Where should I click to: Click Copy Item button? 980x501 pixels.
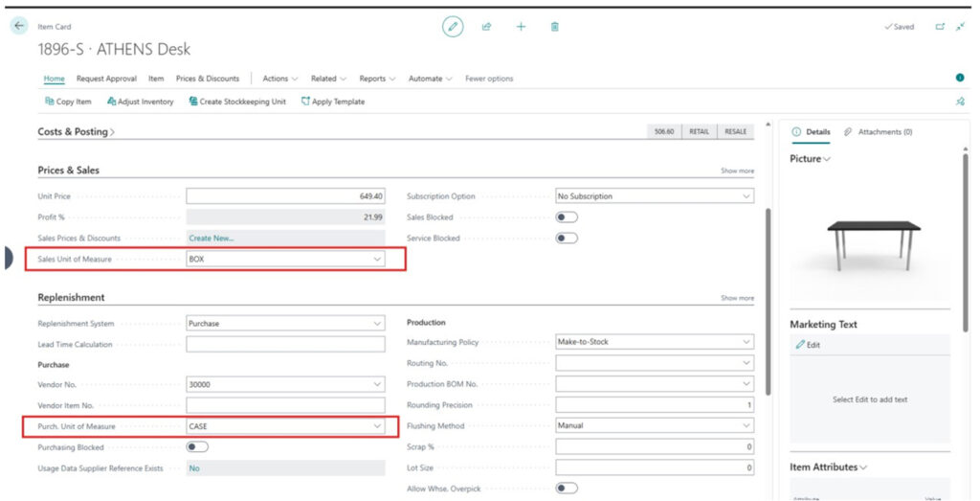pos(68,102)
